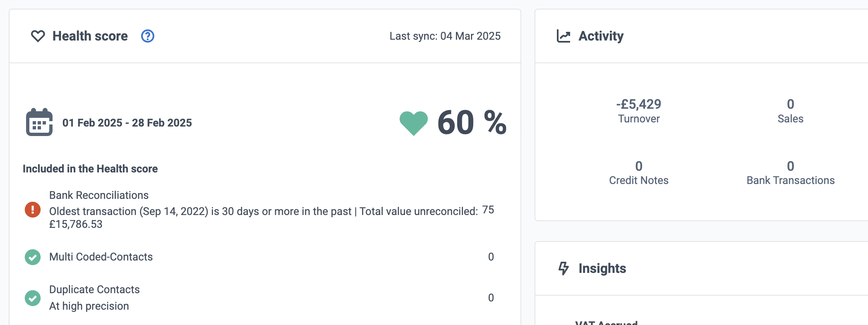
Task: Click the Bank Transactions count
Action: point(790,166)
